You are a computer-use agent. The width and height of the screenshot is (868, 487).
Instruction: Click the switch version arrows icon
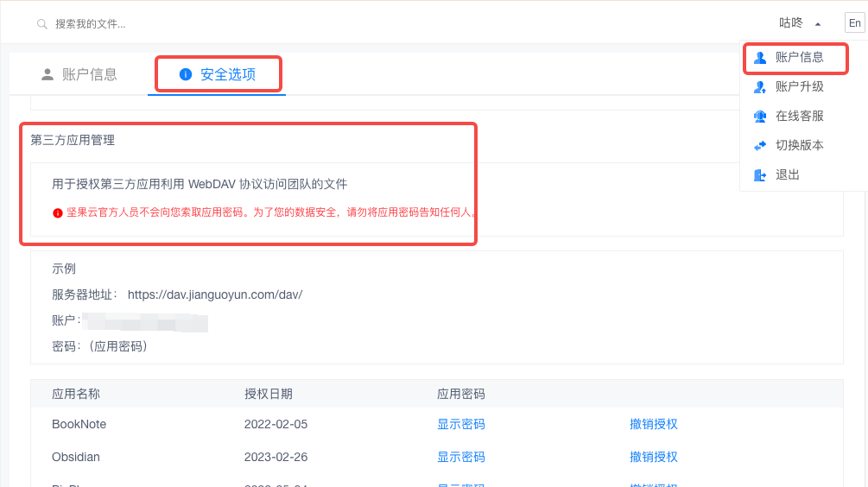click(760, 146)
